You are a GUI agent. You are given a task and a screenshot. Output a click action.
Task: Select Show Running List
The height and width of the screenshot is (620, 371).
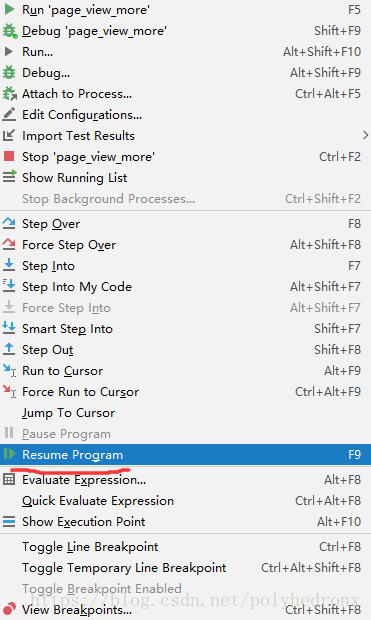pos(186,178)
